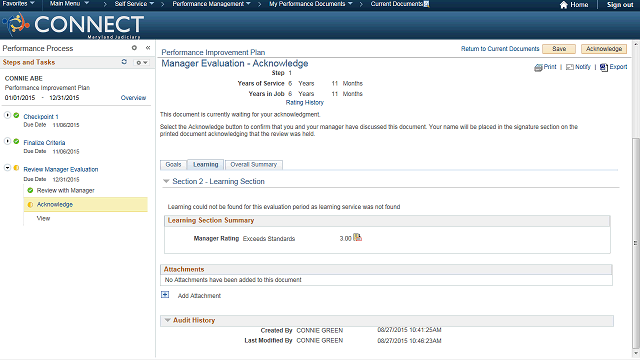Viewport: 640px width, 360px height.
Task: Open rating details icon beside 3.00
Action: pyautogui.click(x=358, y=237)
